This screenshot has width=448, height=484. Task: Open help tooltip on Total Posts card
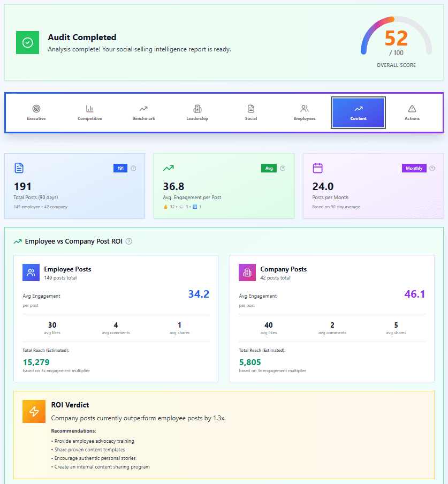[133, 168]
